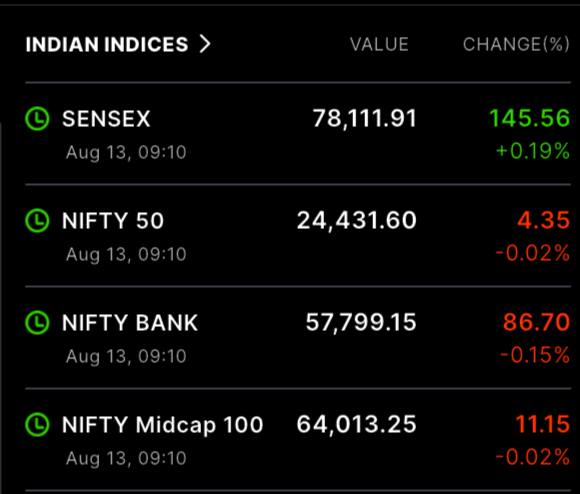Screen dimensions: 580x494
Task: Click SENSEX value 78,111.91
Action: click(365, 119)
